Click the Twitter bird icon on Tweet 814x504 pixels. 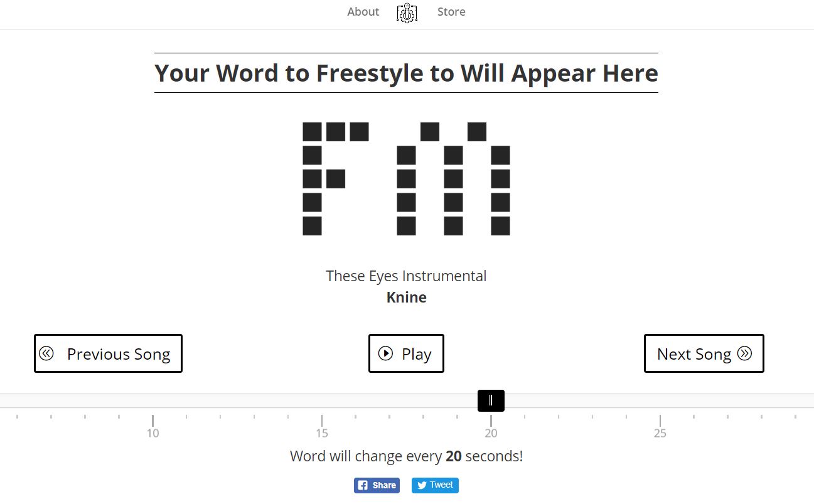422,485
